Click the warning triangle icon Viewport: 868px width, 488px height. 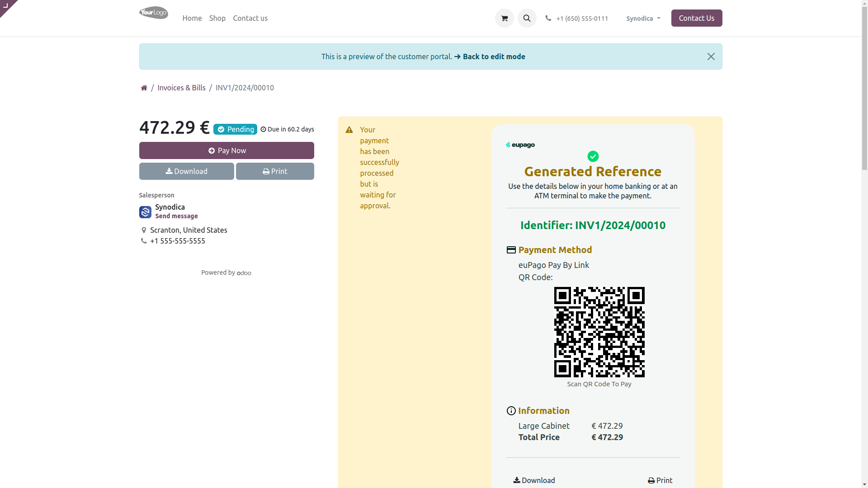(349, 130)
